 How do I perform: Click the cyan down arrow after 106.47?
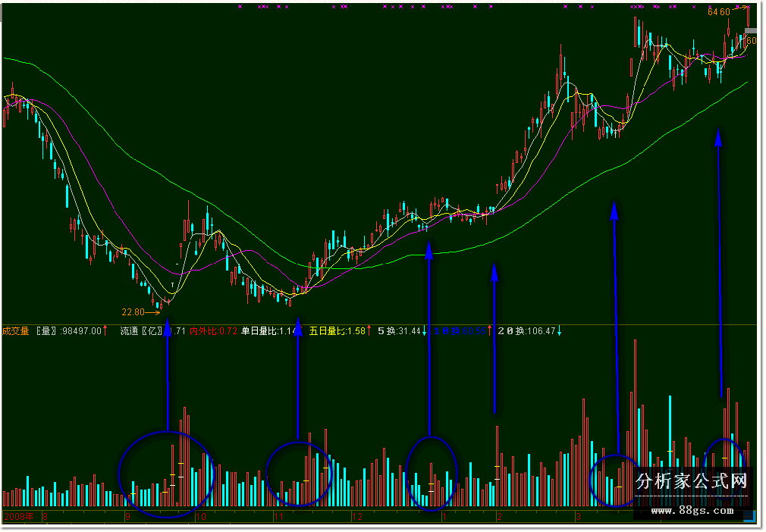(560, 331)
